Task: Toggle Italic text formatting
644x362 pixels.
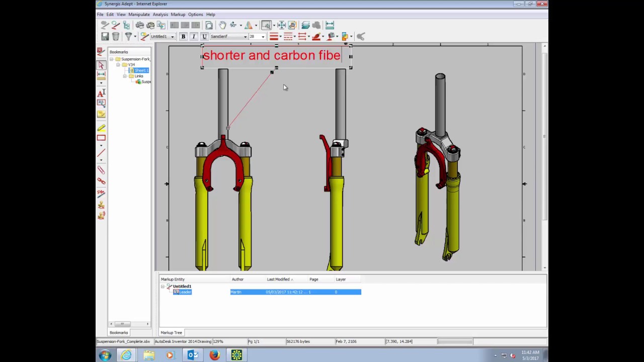Action: pyautogui.click(x=194, y=36)
